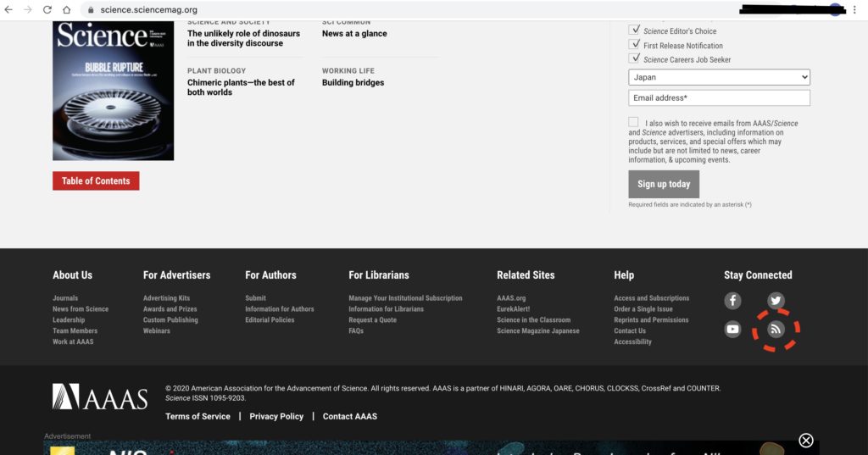The height and width of the screenshot is (455, 868).
Task: Open the Science Twitter icon
Action: coord(776,301)
